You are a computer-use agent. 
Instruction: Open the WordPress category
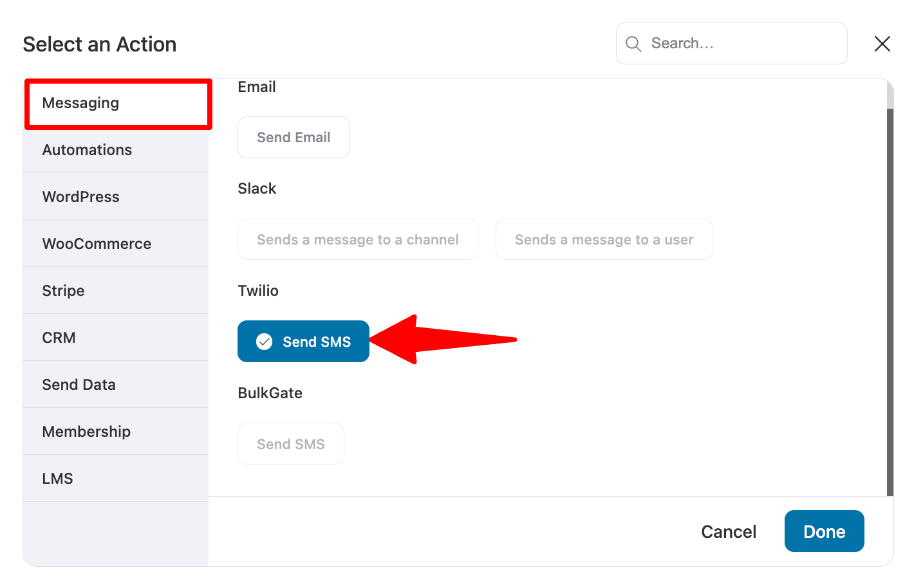pos(116,197)
